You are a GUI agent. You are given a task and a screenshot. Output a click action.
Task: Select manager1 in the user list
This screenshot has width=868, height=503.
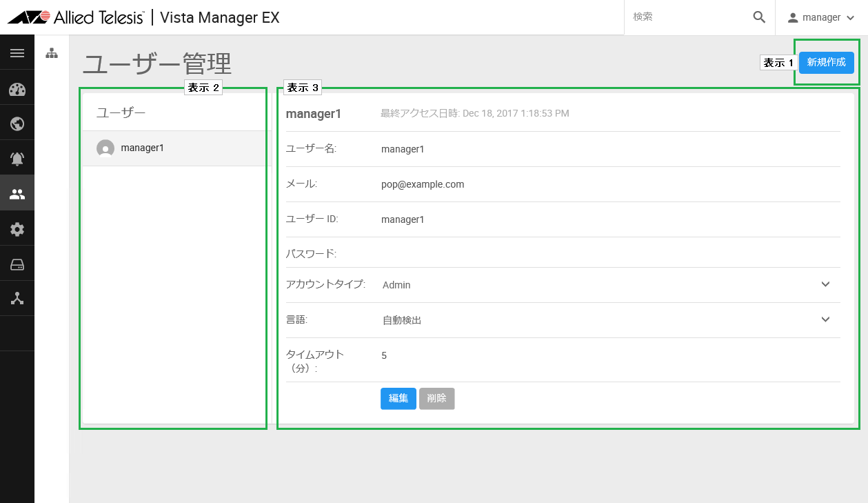tap(177, 148)
